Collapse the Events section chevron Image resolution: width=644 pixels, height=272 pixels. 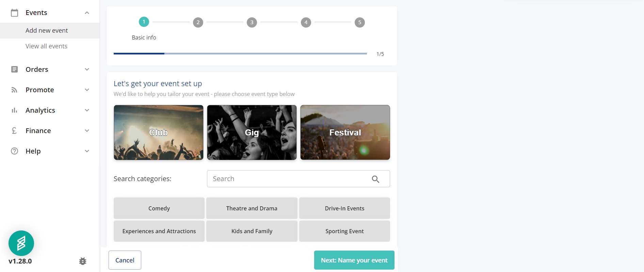[x=87, y=13]
